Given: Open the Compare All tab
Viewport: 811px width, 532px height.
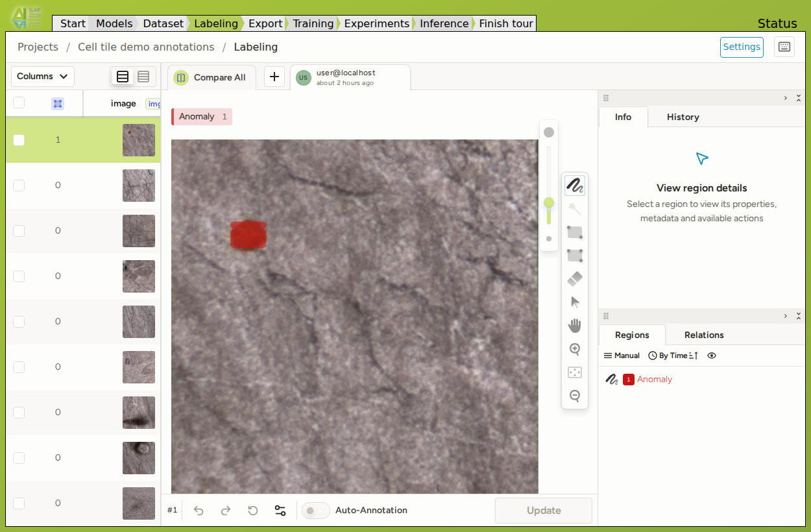Looking at the screenshot, I should [212, 78].
